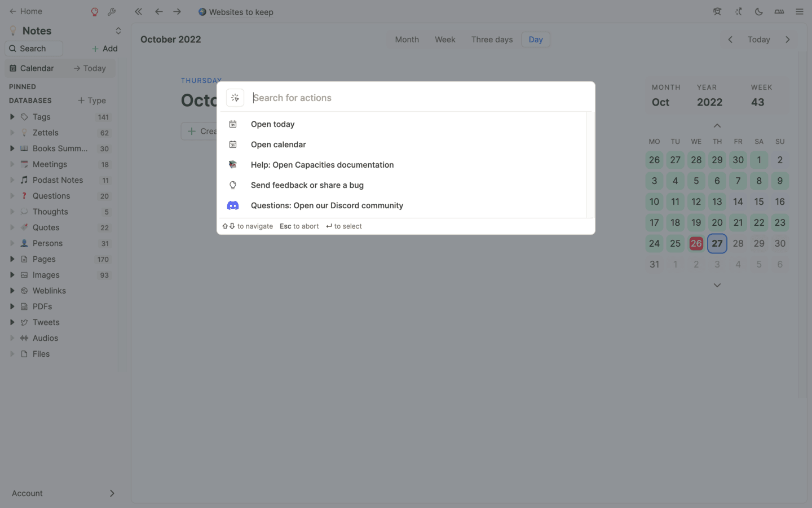
Task: Open the wrench settings icon
Action: (112, 12)
